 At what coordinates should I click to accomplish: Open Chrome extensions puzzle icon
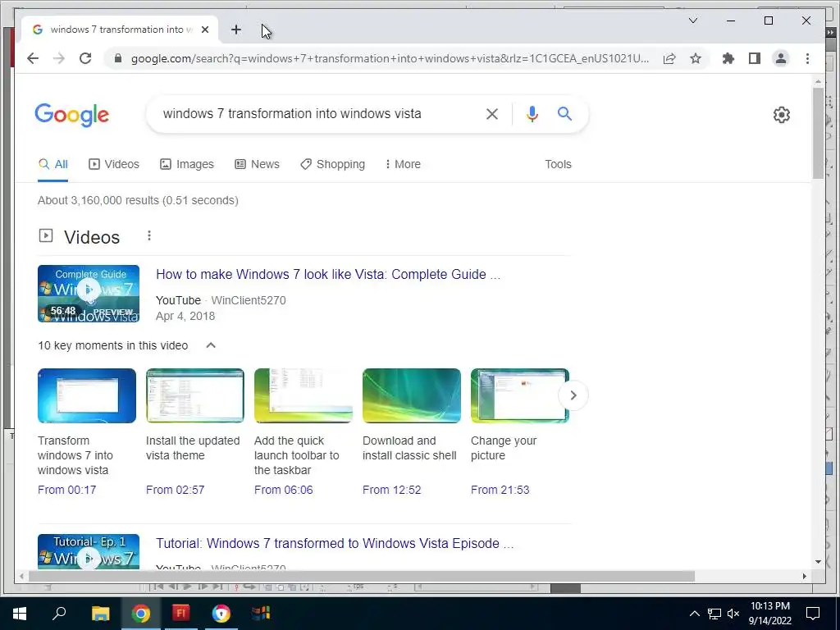click(x=728, y=58)
